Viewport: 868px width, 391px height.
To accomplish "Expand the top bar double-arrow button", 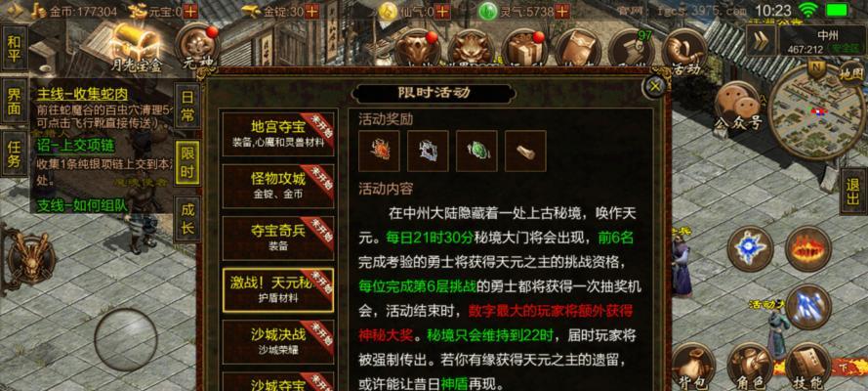I will point(760,40).
